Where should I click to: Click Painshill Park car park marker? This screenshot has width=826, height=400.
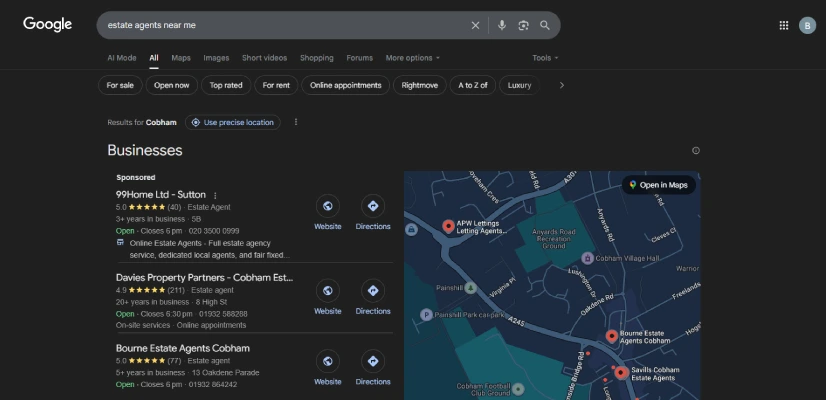[426, 315]
